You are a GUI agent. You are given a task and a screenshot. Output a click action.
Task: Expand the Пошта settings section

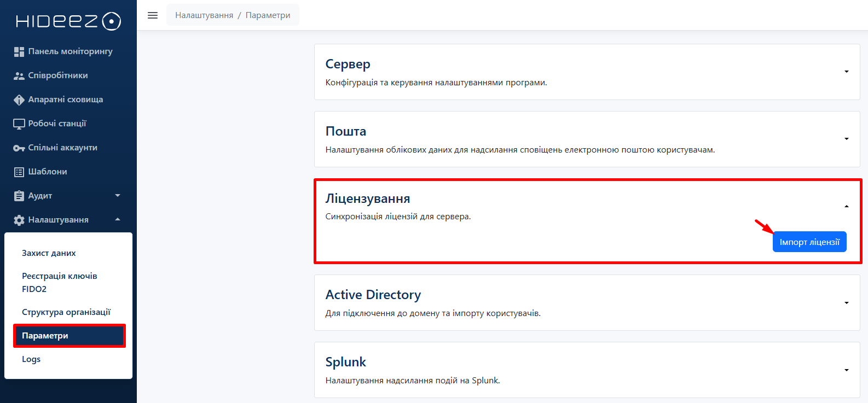[846, 139]
